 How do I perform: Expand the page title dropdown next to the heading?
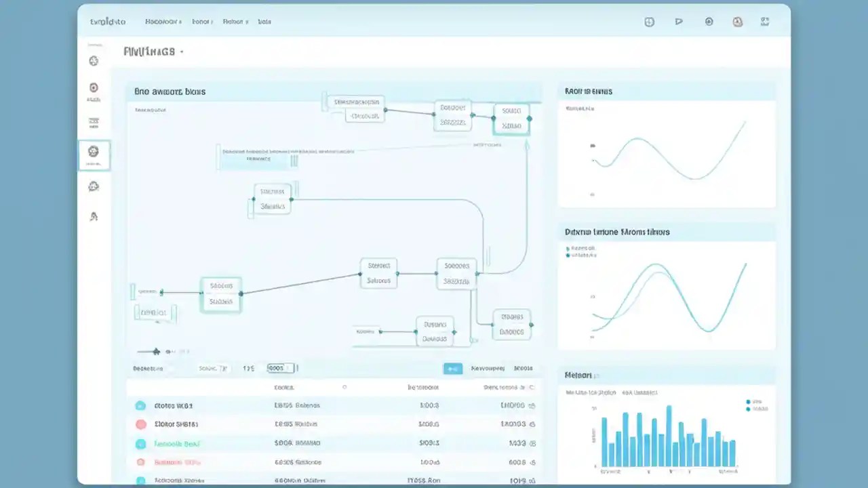tap(180, 52)
